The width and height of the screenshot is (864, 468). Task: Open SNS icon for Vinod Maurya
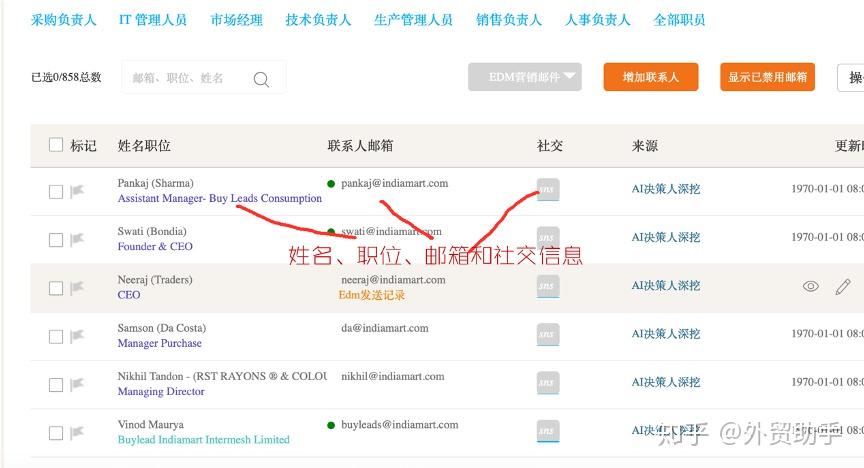pos(548,431)
